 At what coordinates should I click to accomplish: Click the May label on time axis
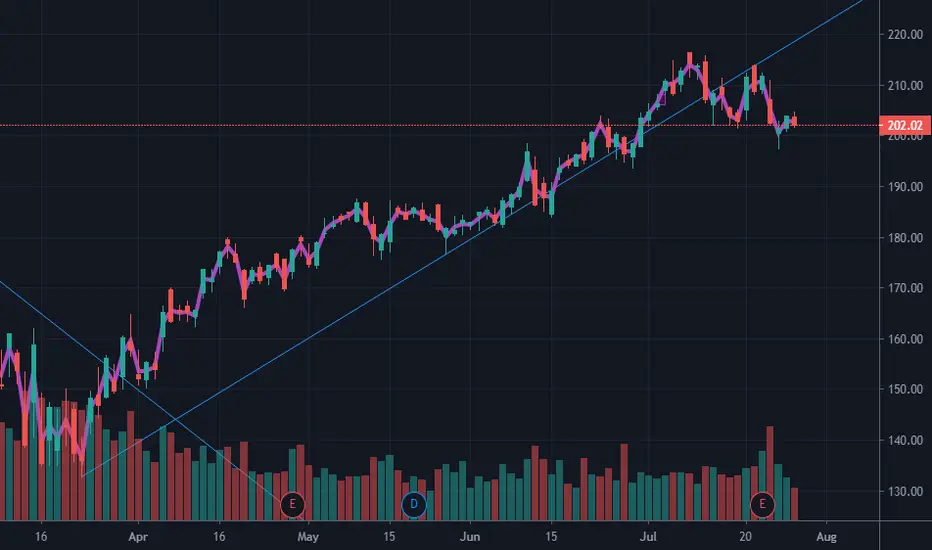coord(308,537)
